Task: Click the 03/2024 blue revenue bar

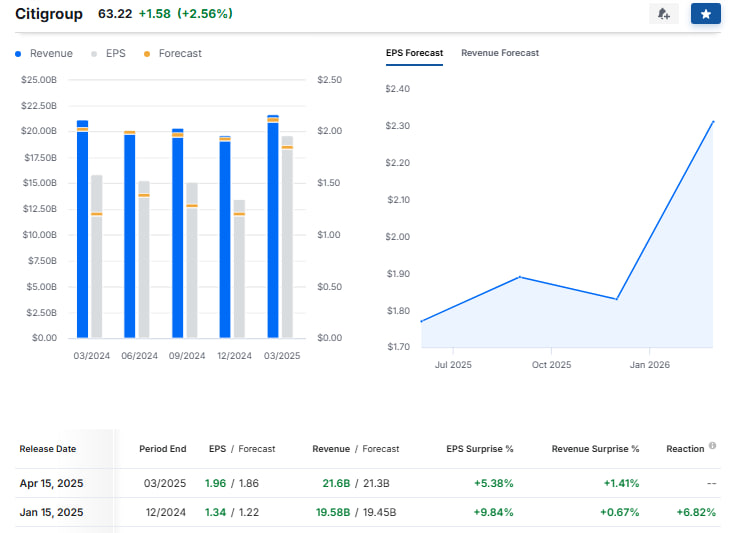Action: (x=82, y=229)
